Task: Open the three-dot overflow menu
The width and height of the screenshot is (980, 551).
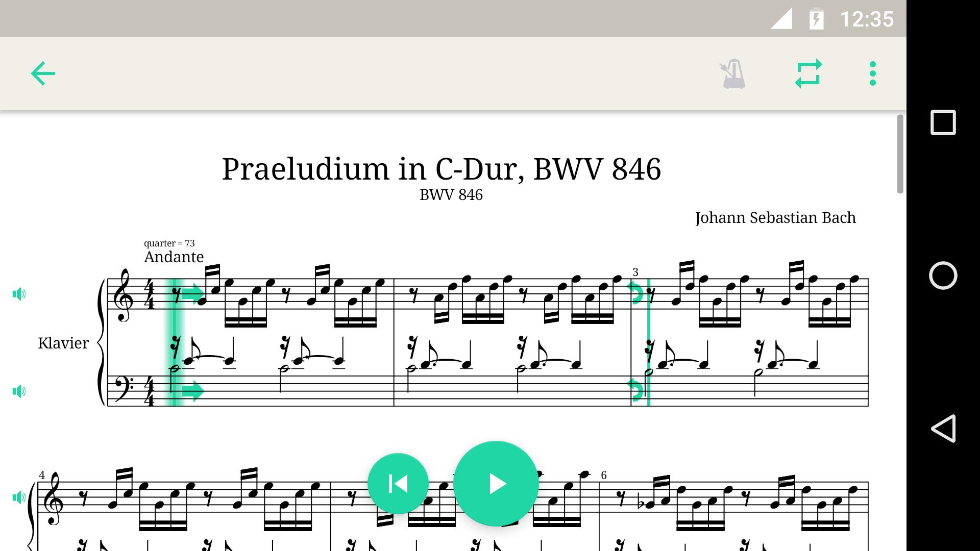Action: [x=873, y=73]
